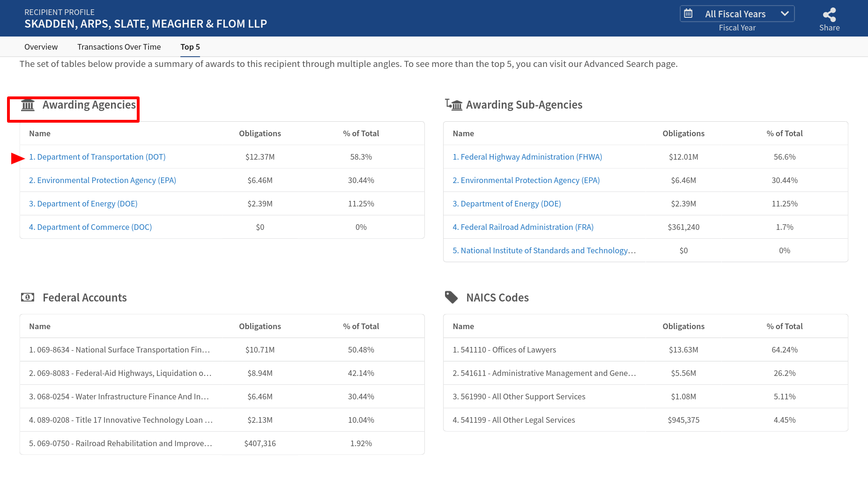Click the Federal Accounts money icon
868x478 pixels.
coord(28,297)
